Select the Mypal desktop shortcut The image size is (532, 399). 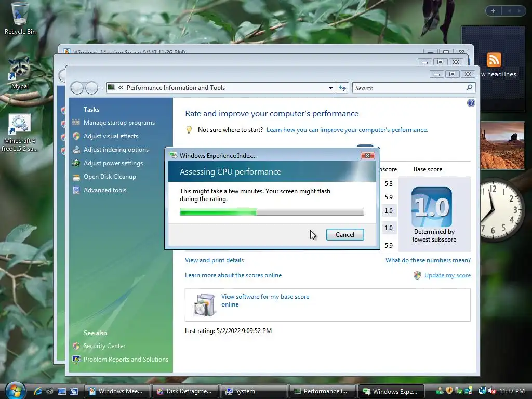coord(20,74)
